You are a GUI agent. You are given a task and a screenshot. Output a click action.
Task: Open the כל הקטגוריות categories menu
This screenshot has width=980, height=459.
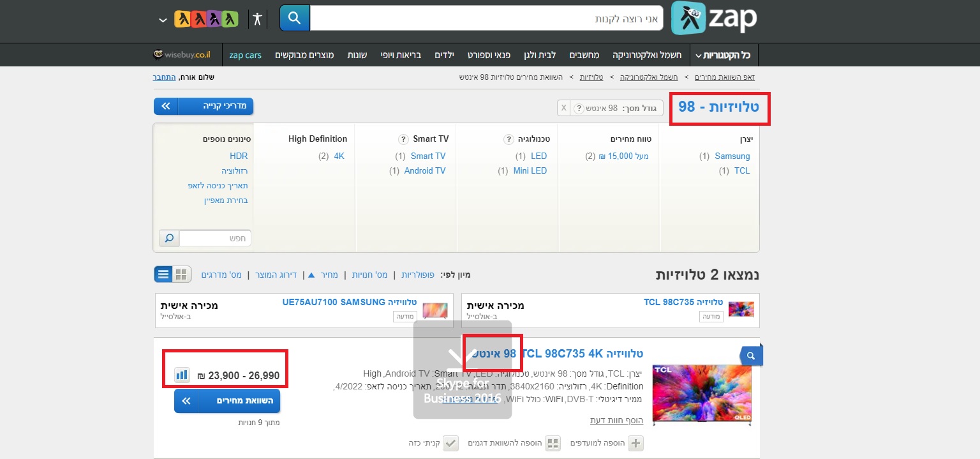coord(723,55)
